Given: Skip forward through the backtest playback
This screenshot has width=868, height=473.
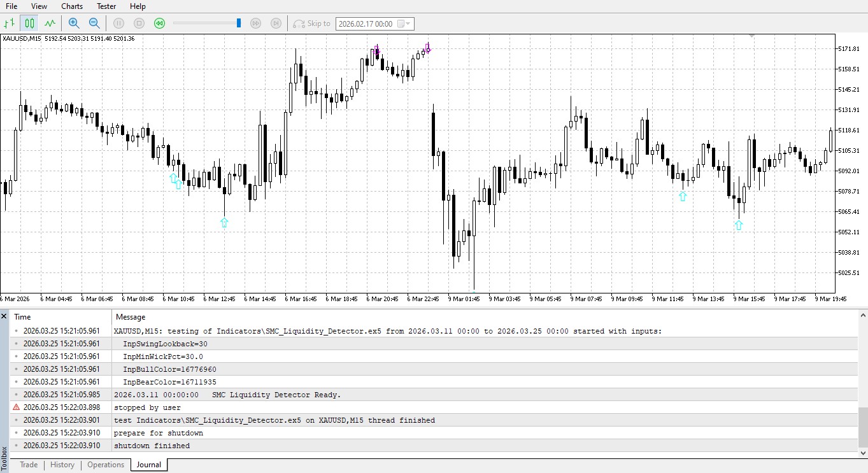Looking at the screenshot, I should (256, 23).
